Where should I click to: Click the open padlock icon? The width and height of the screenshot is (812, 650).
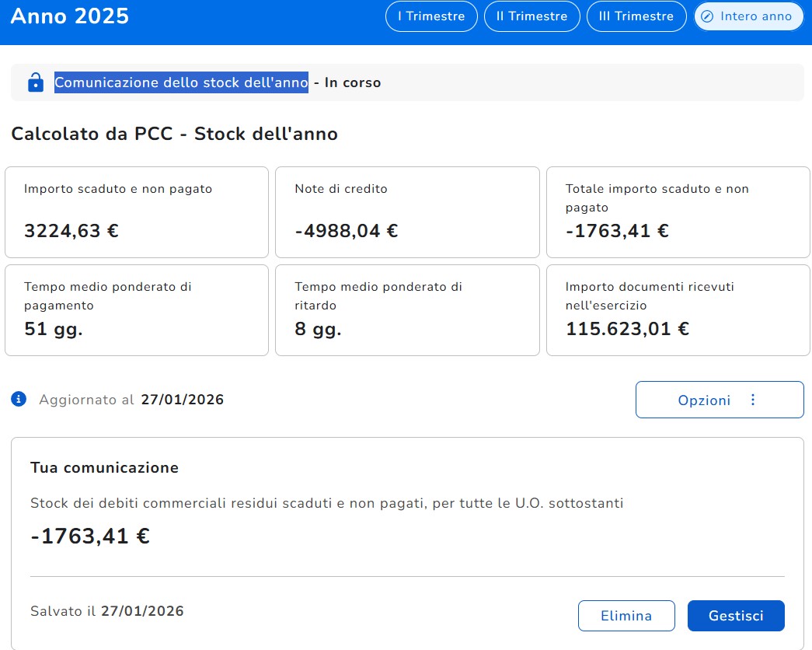coord(35,82)
